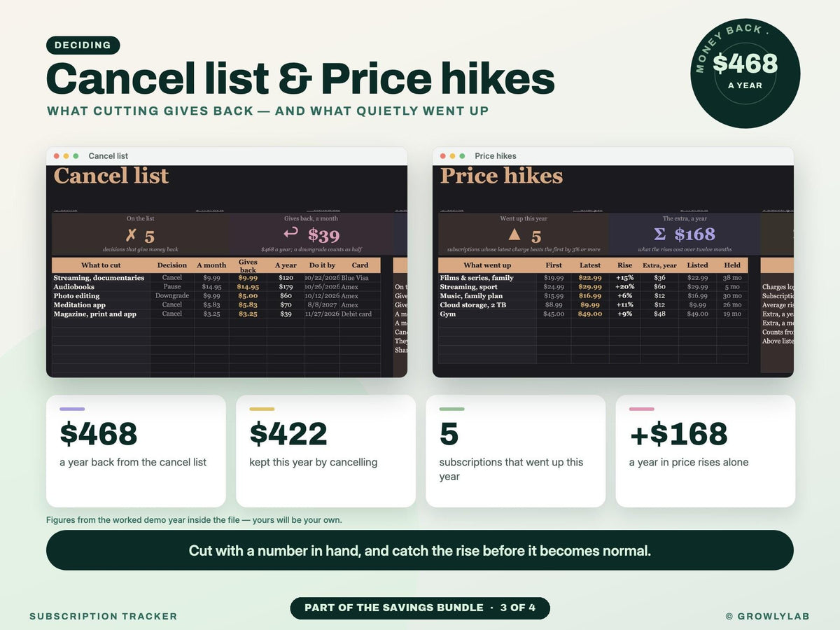Select the '+$168 a year in price rises' card
This screenshot has width=840, height=630.
[706, 451]
